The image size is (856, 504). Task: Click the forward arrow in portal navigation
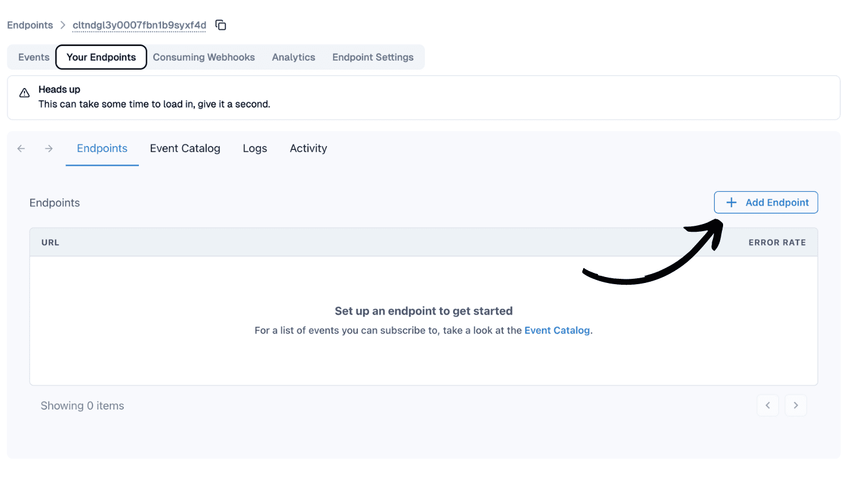pyautogui.click(x=49, y=148)
